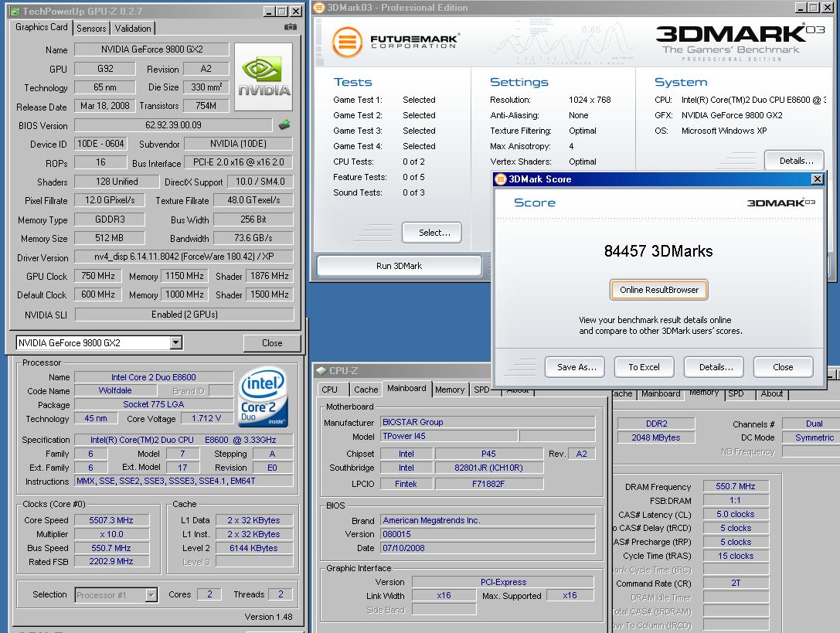Select the Graphics Card tab in GPU-Z

(41, 27)
